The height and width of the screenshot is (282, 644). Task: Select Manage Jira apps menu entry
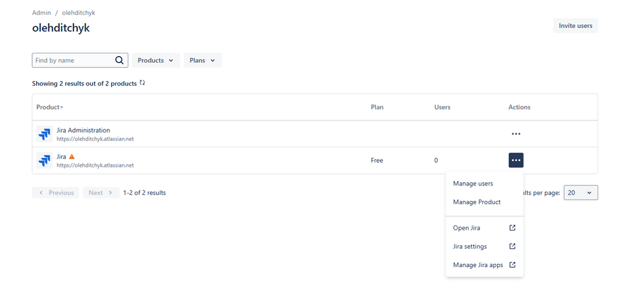(x=478, y=265)
